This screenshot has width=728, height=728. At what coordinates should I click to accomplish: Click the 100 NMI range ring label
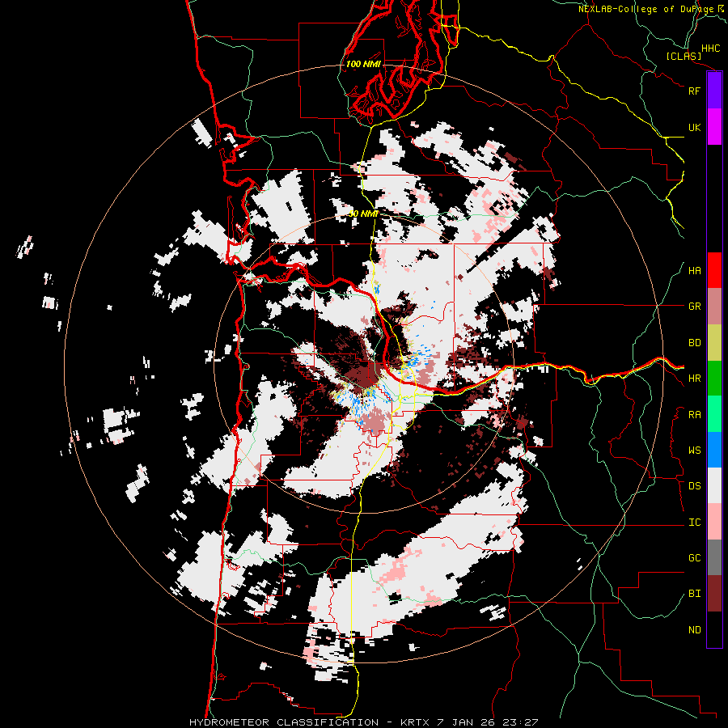tap(363, 64)
